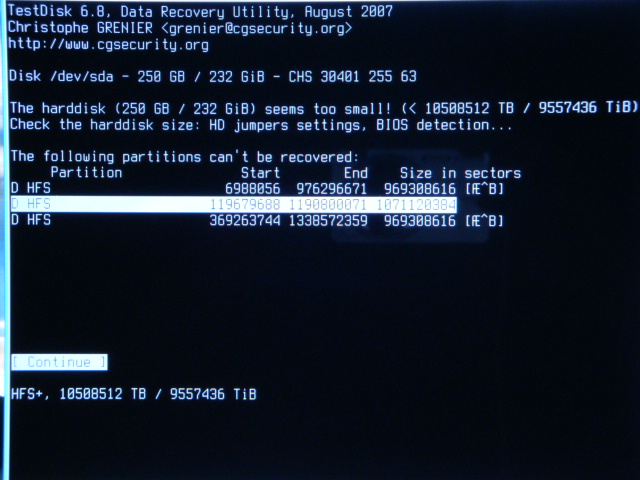Image resolution: width=640 pixels, height=480 pixels.
Task: Click the Start column header
Action: click(260, 173)
